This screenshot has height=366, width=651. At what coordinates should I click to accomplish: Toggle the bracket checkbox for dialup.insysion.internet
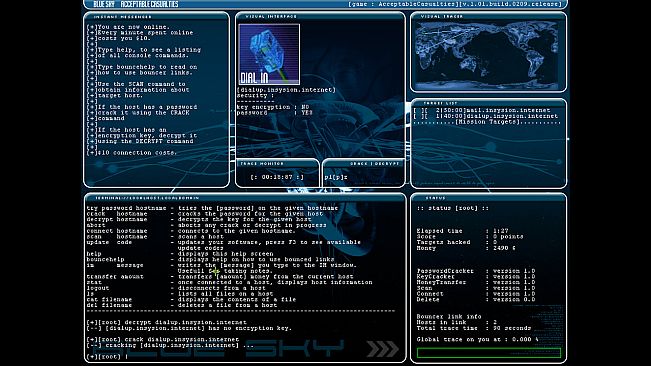(418, 116)
